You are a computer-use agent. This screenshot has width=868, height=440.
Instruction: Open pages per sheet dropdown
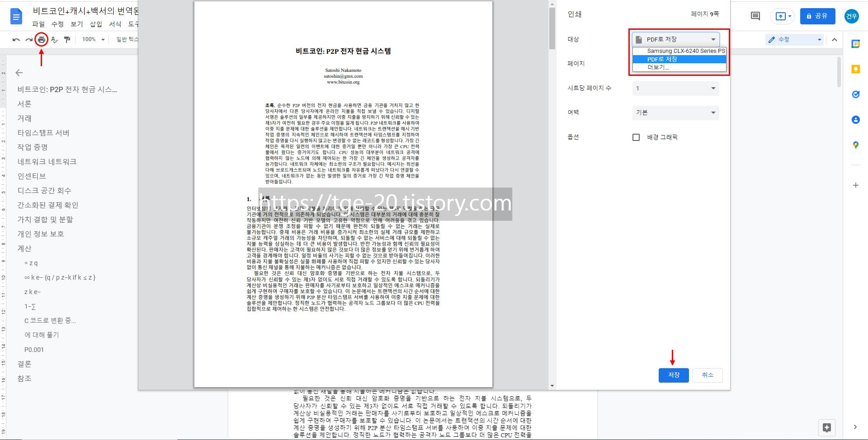(x=675, y=88)
